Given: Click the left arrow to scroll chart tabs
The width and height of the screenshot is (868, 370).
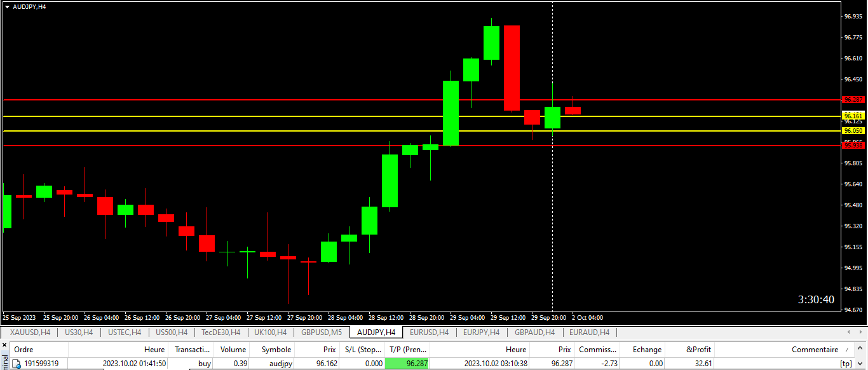Looking at the screenshot, I should pos(849,332).
